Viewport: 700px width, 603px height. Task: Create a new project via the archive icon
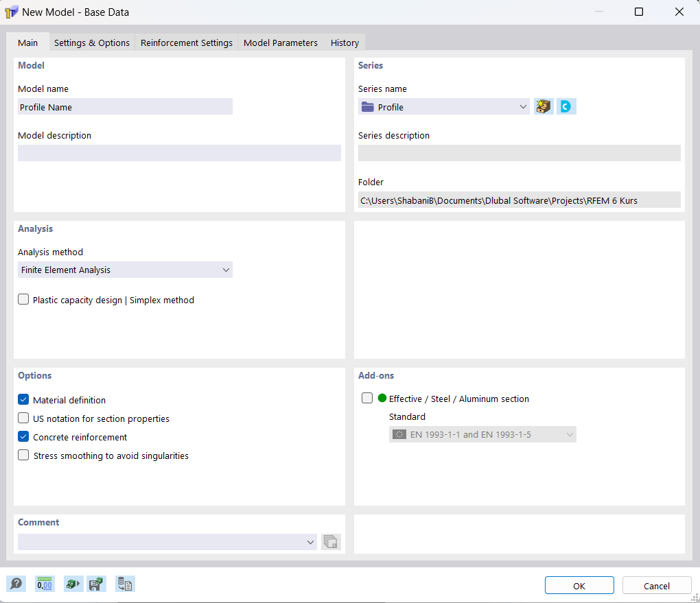point(543,106)
